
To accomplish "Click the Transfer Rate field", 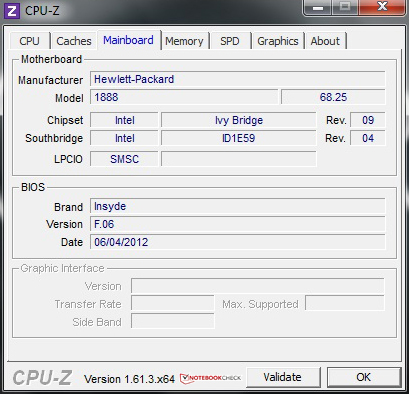I will [x=173, y=304].
